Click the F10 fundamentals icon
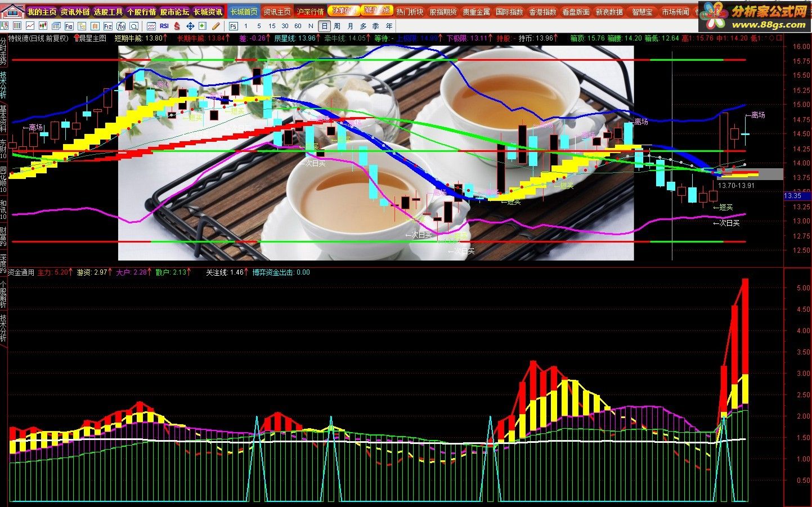The height and width of the screenshot is (507, 812). 69,26
